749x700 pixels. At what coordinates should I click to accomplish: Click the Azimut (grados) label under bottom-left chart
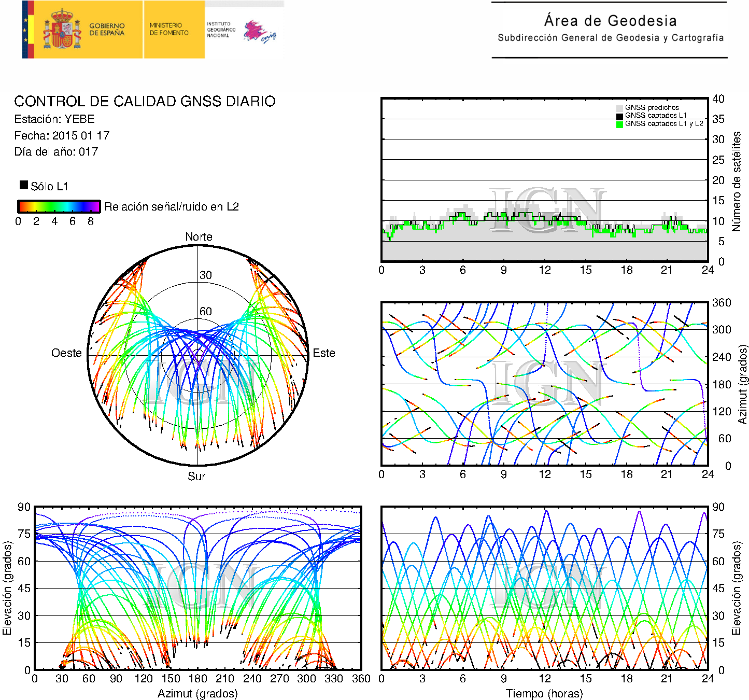197,693
